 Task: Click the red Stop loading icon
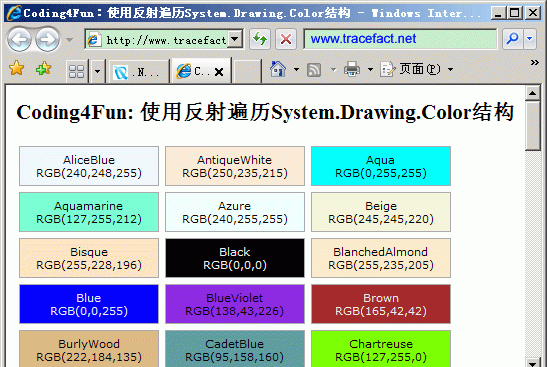[x=286, y=39]
